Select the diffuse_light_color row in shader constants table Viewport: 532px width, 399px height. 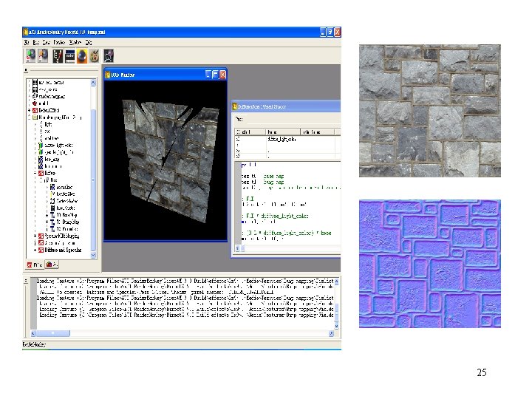(x=287, y=139)
